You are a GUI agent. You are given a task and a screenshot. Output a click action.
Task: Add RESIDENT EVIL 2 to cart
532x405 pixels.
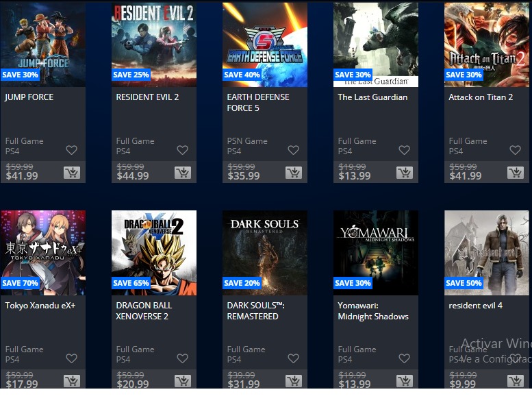click(x=183, y=173)
